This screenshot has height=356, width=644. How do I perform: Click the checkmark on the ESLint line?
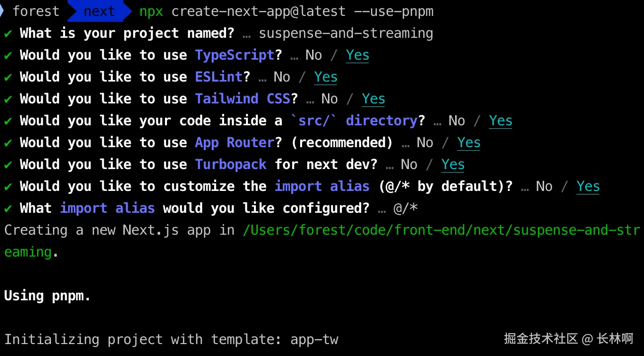pos(8,77)
